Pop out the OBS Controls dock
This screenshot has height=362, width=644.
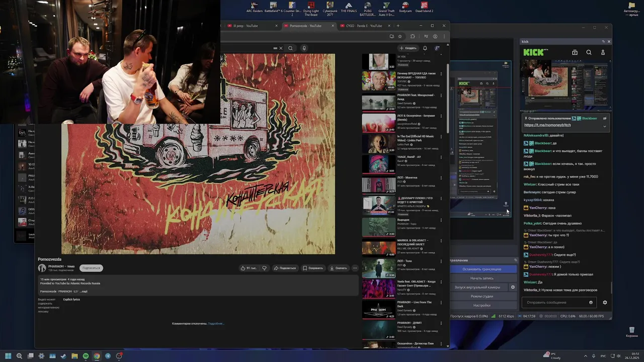[x=515, y=260]
